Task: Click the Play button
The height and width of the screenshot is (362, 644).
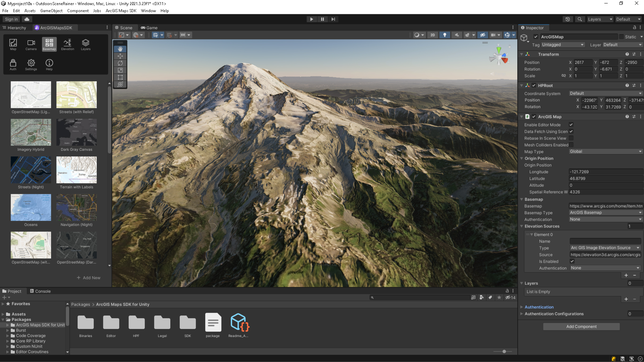Action: point(311,19)
